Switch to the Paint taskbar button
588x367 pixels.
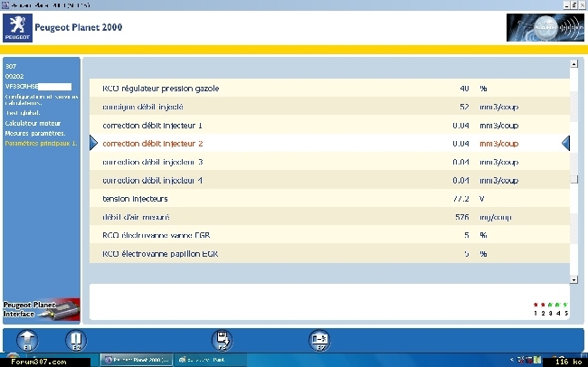[x=210, y=360]
